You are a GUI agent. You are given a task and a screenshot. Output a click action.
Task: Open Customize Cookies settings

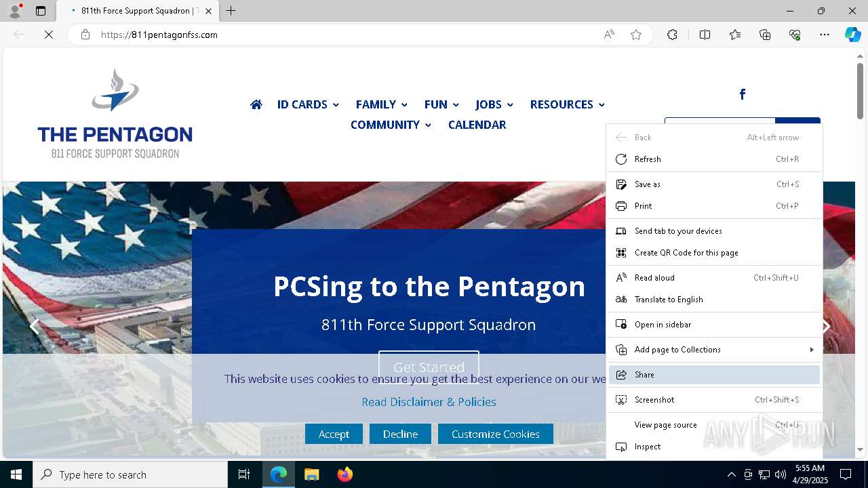496,434
